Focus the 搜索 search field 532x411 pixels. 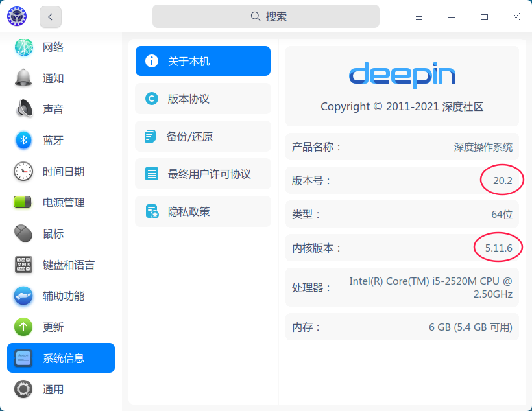click(266, 16)
